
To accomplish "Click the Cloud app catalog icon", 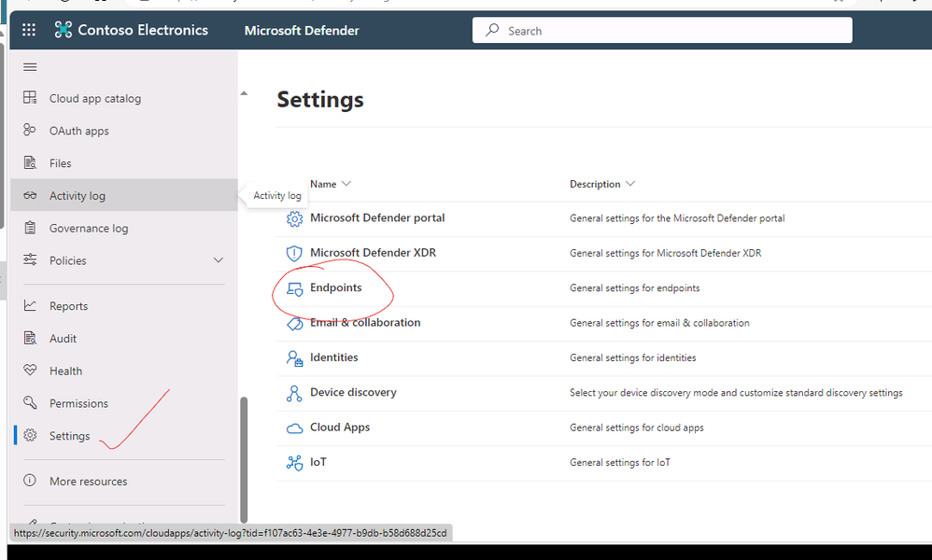I will click(x=30, y=97).
